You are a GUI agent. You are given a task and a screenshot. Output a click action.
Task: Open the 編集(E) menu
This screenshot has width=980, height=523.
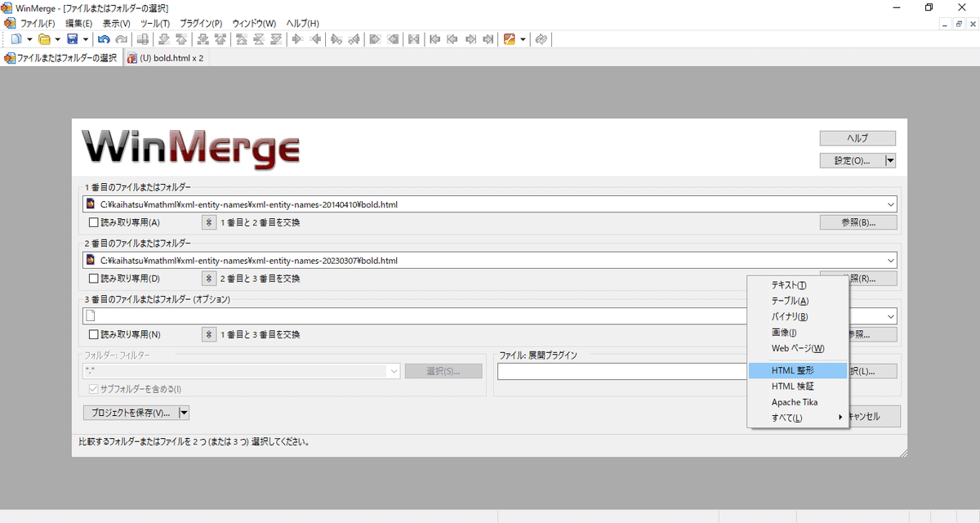click(x=78, y=23)
